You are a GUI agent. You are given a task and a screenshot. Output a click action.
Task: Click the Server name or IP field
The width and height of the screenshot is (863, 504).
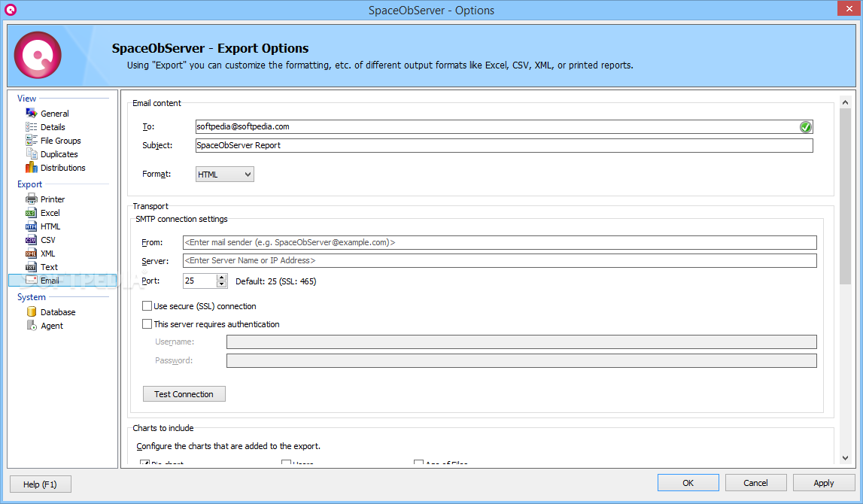[499, 260]
